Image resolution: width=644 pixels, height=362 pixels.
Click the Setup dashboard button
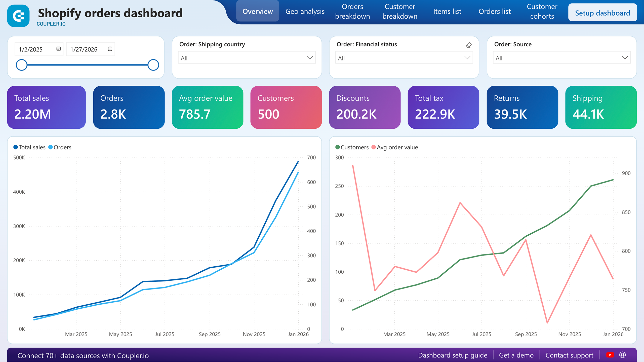coord(603,13)
